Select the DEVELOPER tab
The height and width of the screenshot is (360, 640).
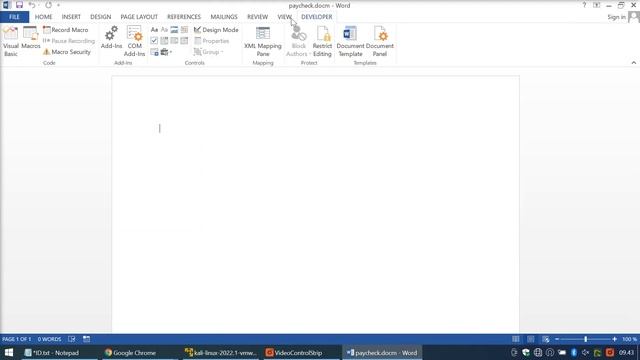click(317, 17)
